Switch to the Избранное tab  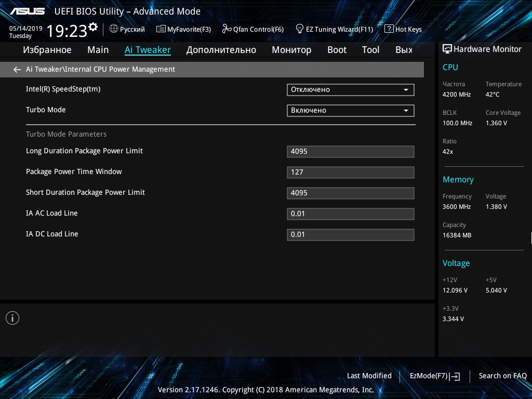click(x=47, y=50)
